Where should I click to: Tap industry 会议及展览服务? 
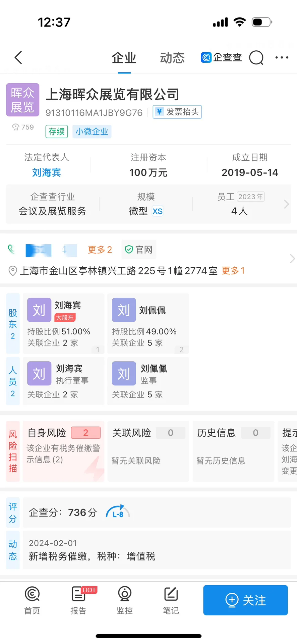[x=52, y=211]
